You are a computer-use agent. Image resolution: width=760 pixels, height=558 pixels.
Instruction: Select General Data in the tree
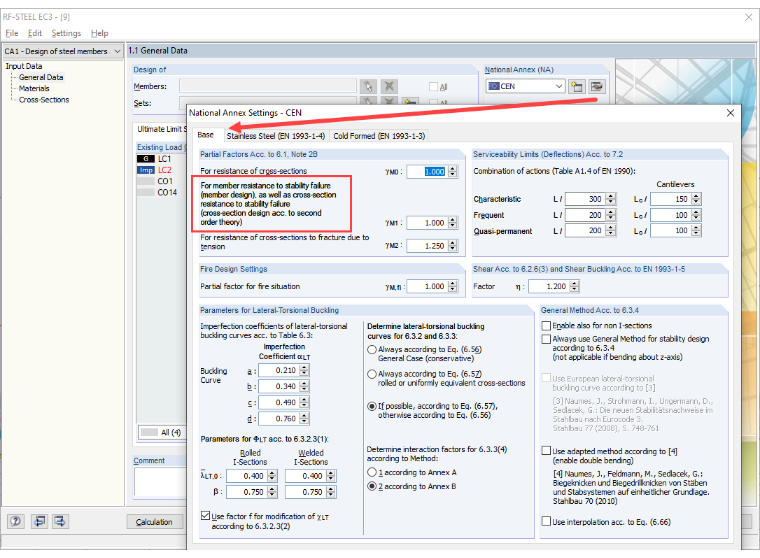(x=41, y=77)
